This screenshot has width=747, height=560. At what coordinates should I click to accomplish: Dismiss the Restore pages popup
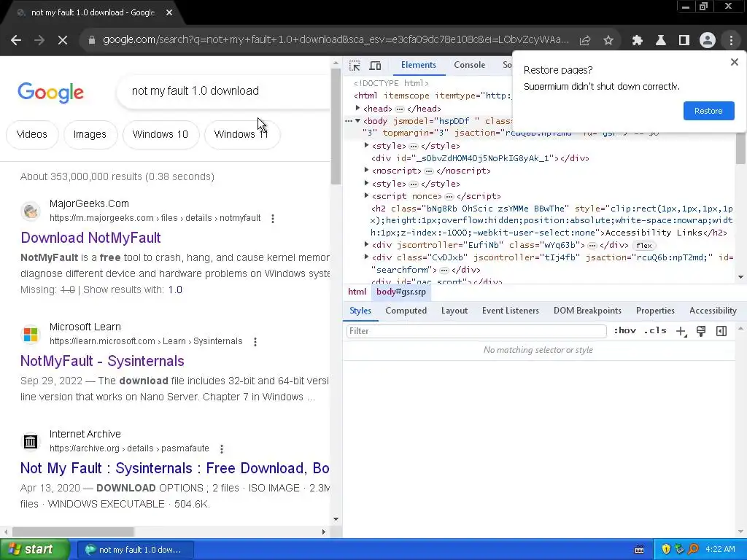(x=734, y=62)
